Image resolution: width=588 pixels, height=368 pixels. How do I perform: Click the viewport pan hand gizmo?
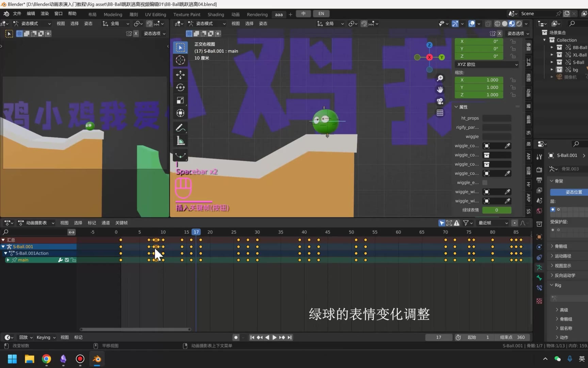(440, 90)
